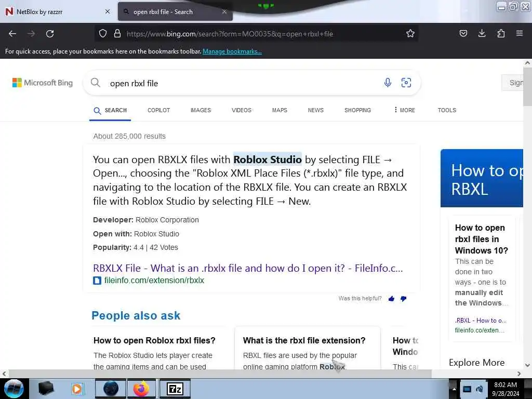The width and height of the screenshot is (532, 399).
Task: Open the RBXLX File FileInfo result link
Action: coord(248,268)
